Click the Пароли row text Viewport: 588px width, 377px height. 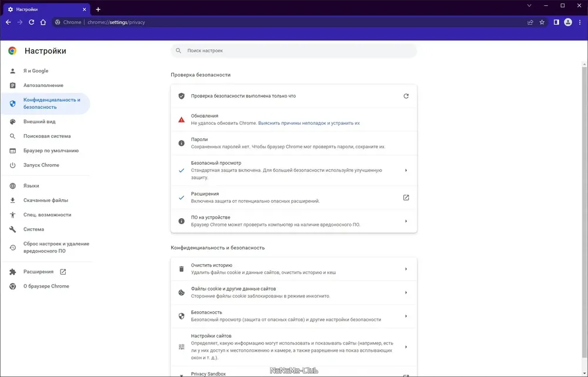pyautogui.click(x=288, y=143)
